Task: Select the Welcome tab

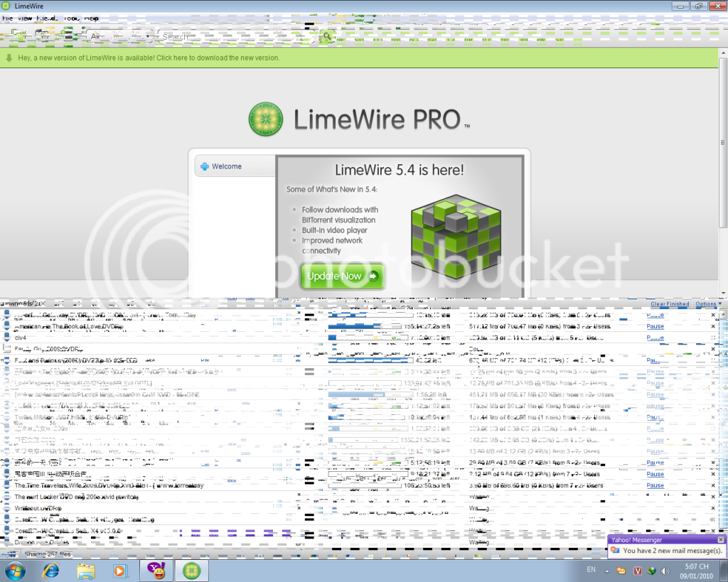Action: click(x=235, y=166)
